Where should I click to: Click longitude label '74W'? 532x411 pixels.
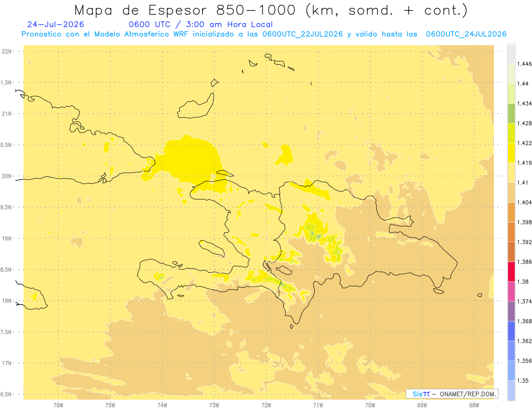[x=162, y=405]
